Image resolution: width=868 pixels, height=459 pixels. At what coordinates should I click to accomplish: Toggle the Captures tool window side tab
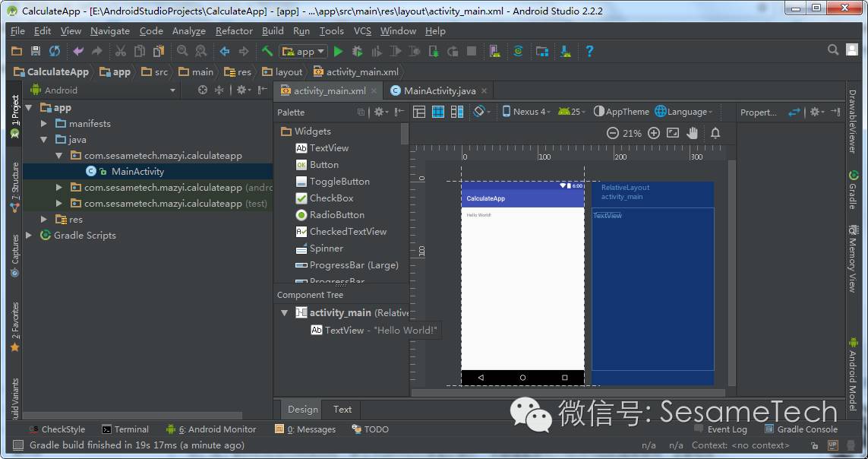coord(14,255)
